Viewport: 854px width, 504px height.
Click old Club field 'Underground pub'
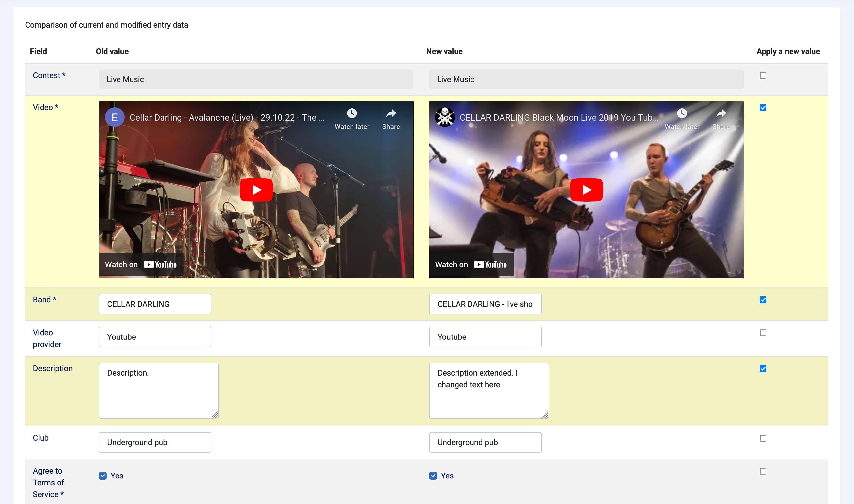click(155, 442)
